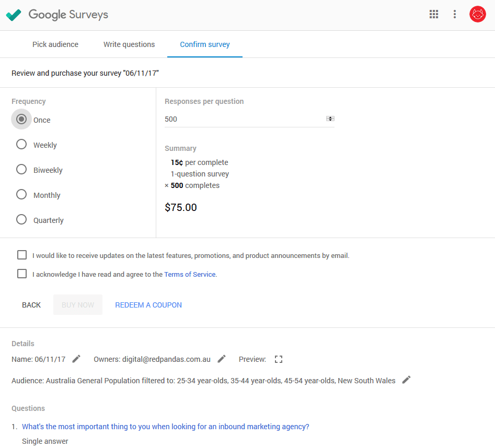This screenshot has height=448, width=495.
Task: Open the Google apps grid
Action: tap(434, 14)
